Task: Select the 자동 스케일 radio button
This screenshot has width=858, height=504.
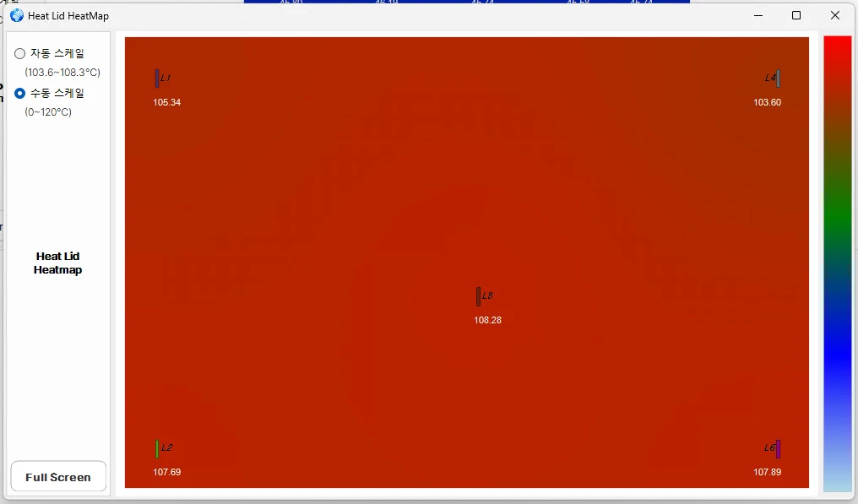Action: 19,54
